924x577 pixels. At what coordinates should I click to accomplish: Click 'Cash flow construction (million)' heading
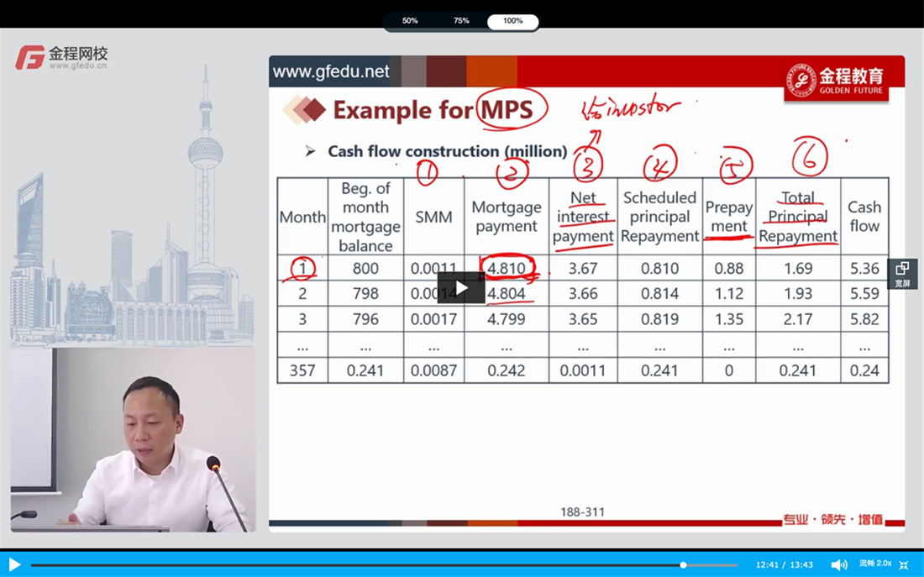(x=447, y=151)
